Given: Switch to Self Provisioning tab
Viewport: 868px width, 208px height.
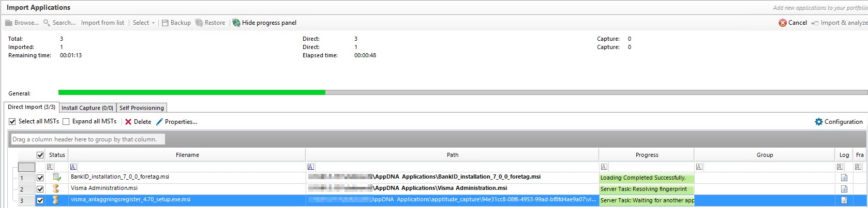Looking at the screenshot, I should [x=141, y=108].
